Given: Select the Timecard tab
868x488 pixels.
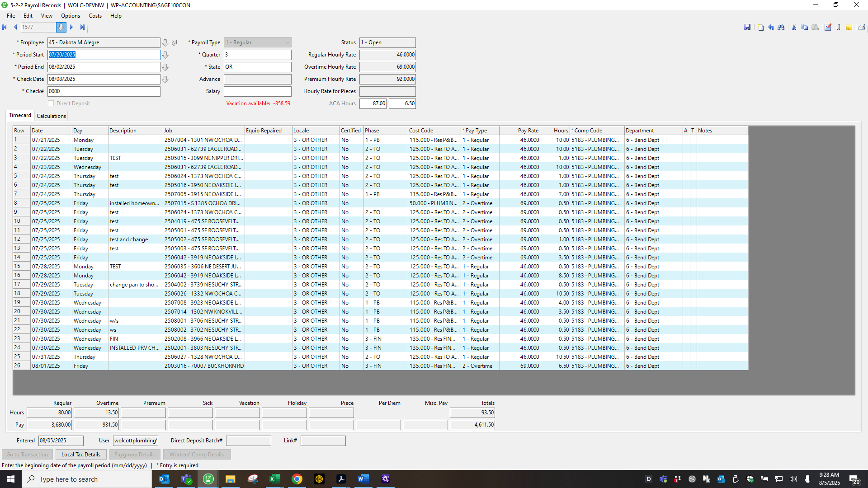Looking at the screenshot, I should pyautogui.click(x=20, y=115).
